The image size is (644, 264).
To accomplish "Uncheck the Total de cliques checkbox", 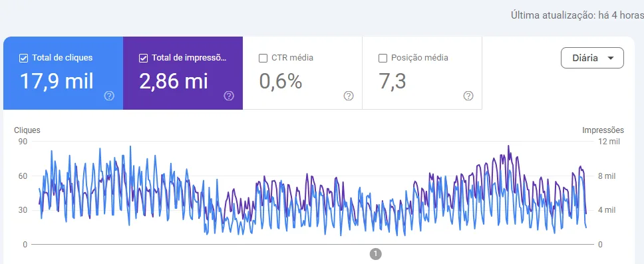I will point(23,59).
